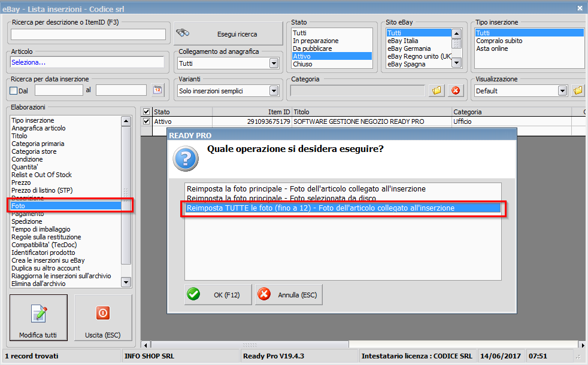Cancel with Annulla (ESC) button

(x=289, y=294)
